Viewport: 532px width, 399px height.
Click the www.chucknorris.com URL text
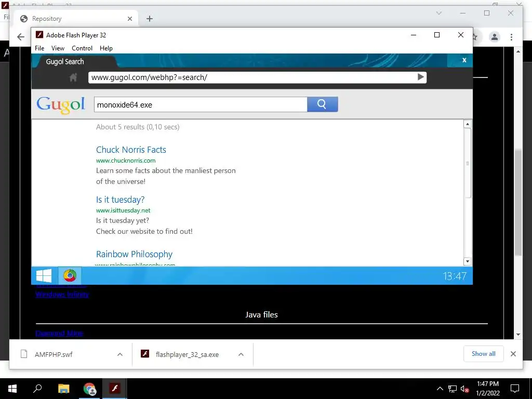[126, 161]
